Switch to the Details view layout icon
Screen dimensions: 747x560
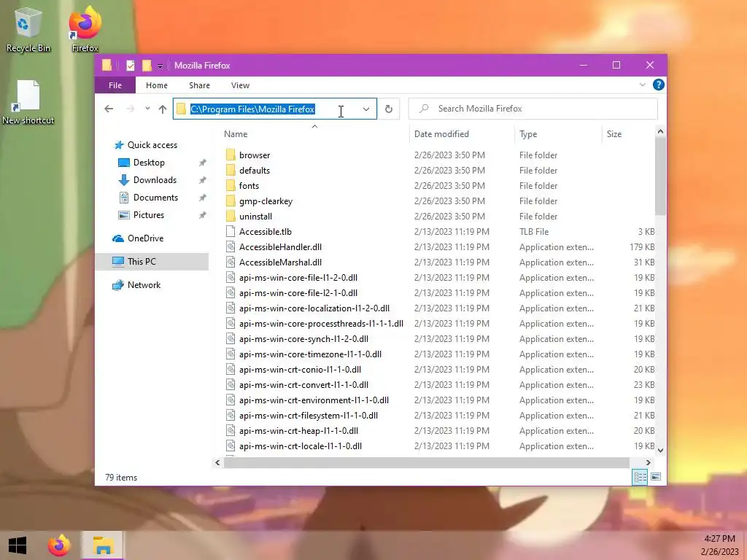pyautogui.click(x=640, y=477)
